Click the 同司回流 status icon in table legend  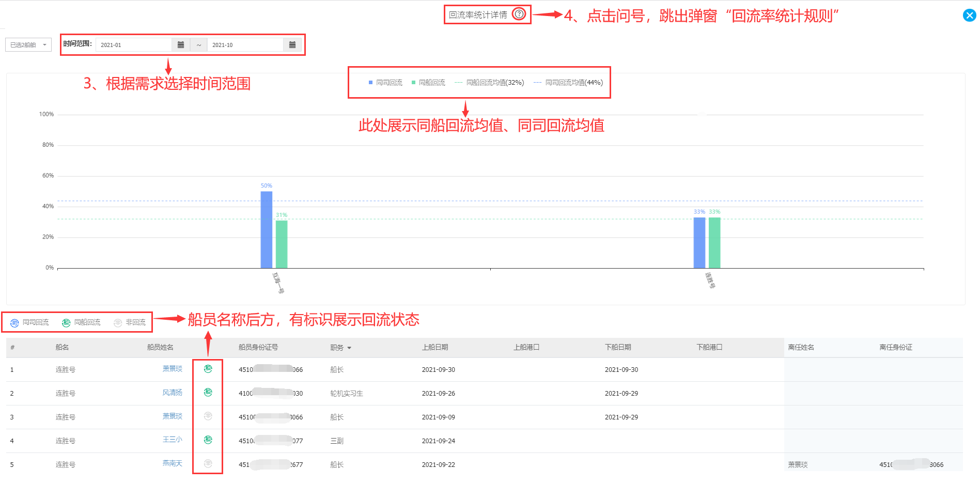(14, 323)
